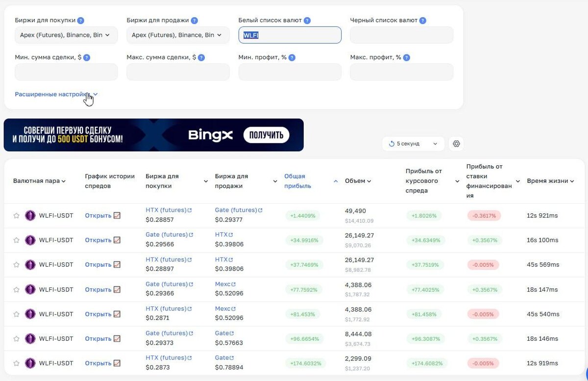
Task: Click the +96.3087% spread profit badge
Action: pyautogui.click(x=426, y=339)
